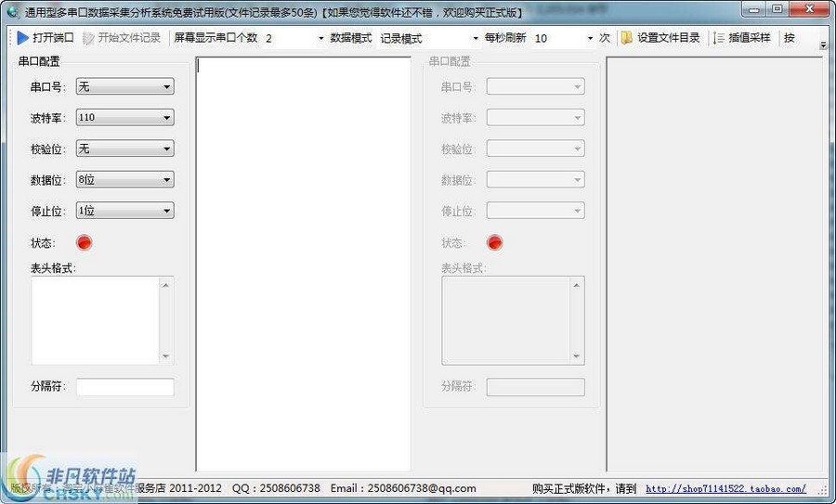Click the red status indicator in left panel
The width and height of the screenshot is (836, 504).
85,243
